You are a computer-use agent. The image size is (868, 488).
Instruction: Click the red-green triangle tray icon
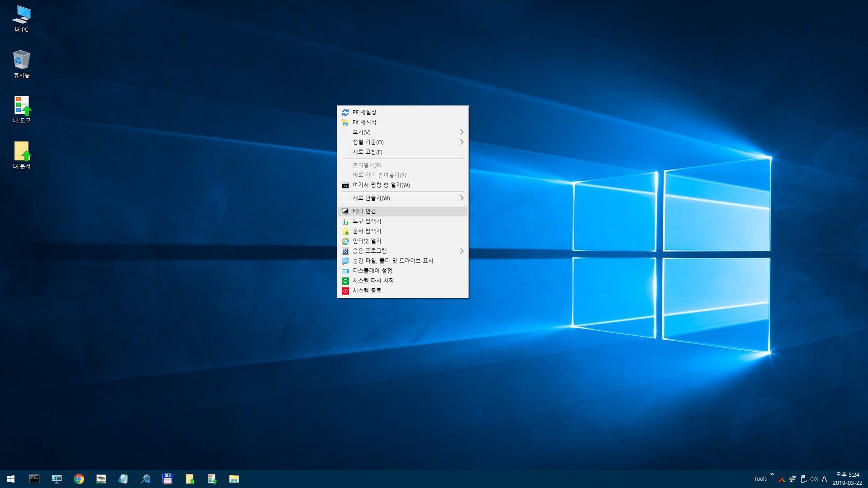[782, 479]
